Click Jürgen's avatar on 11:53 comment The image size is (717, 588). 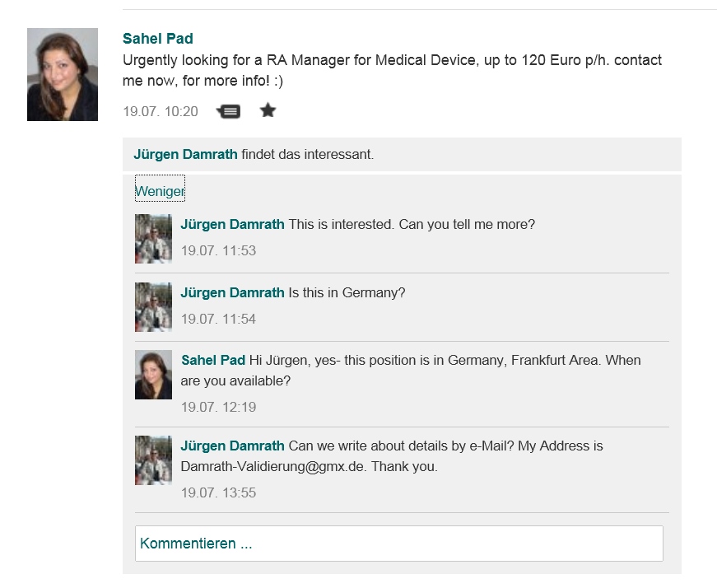(x=153, y=239)
